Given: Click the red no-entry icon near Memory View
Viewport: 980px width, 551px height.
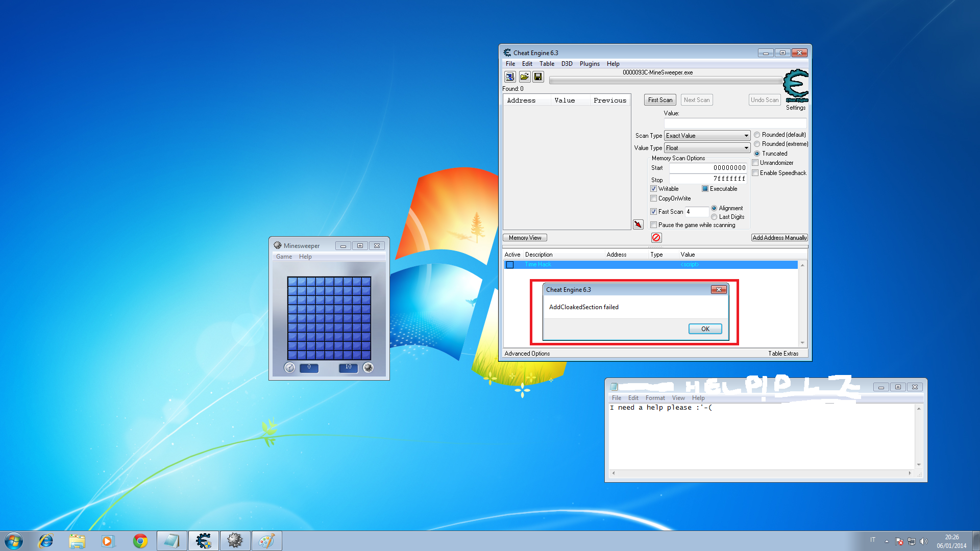Looking at the screenshot, I should tap(656, 238).
